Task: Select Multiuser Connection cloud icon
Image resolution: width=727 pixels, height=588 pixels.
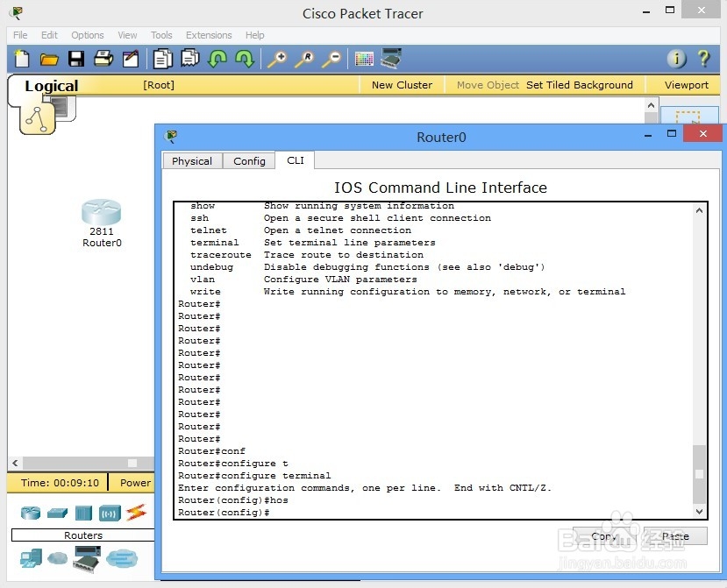Action: click(x=122, y=559)
